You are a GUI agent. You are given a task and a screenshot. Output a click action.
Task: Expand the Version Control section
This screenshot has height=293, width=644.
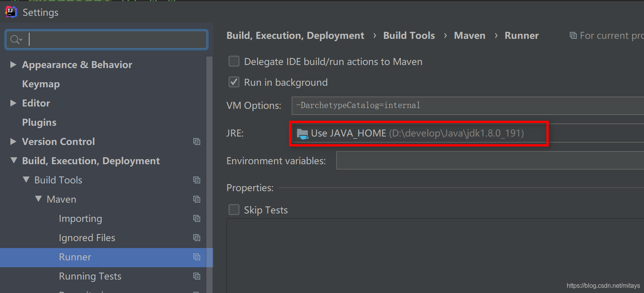[x=13, y=142]
